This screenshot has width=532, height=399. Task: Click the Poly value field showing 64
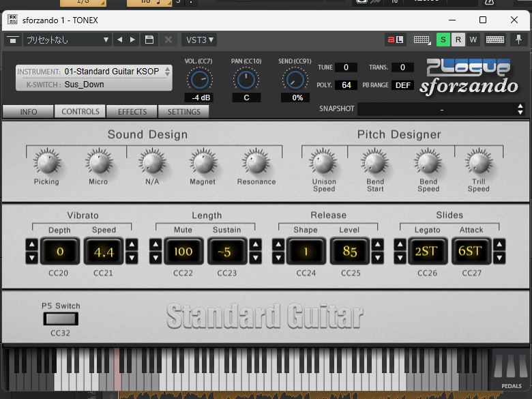[x=346, y=85]
